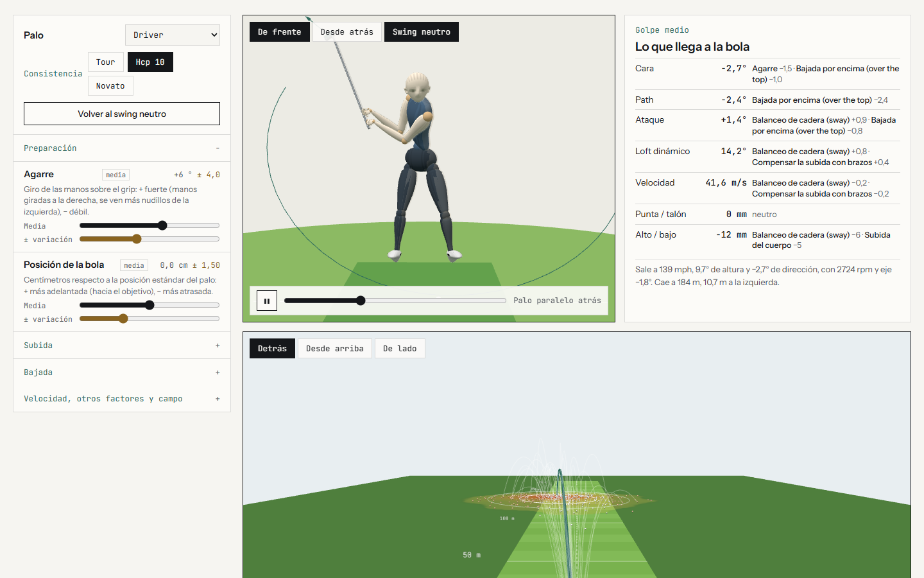
Task: Click the swing timeline scrubber handle
Action: (x=361, y=301)
